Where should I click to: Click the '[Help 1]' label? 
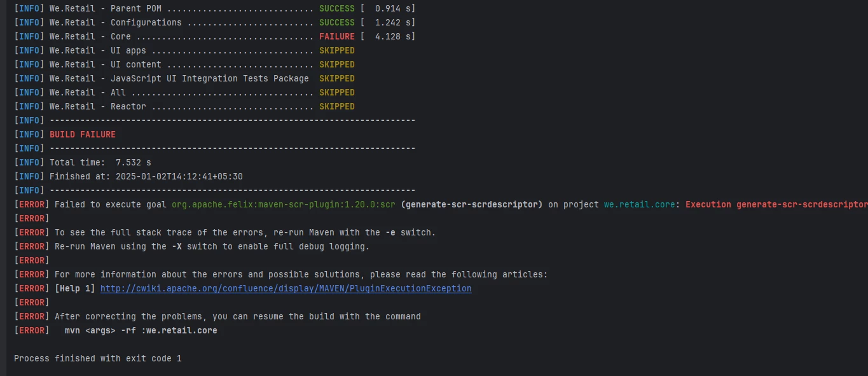point(75,288)
